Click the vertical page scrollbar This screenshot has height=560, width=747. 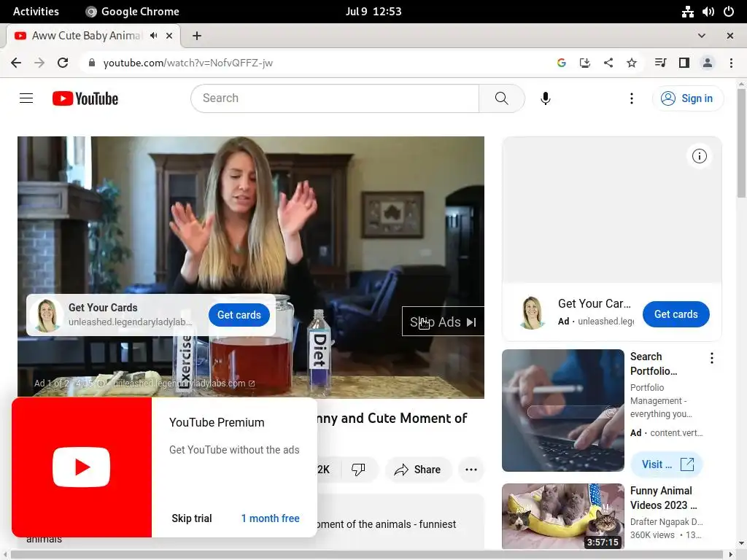[x=741, y=143]
